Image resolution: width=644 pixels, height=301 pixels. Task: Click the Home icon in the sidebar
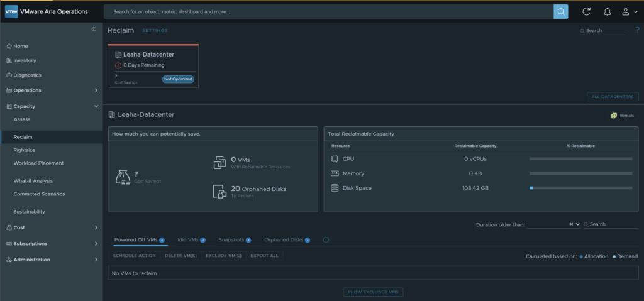click(x=9, y=46)
